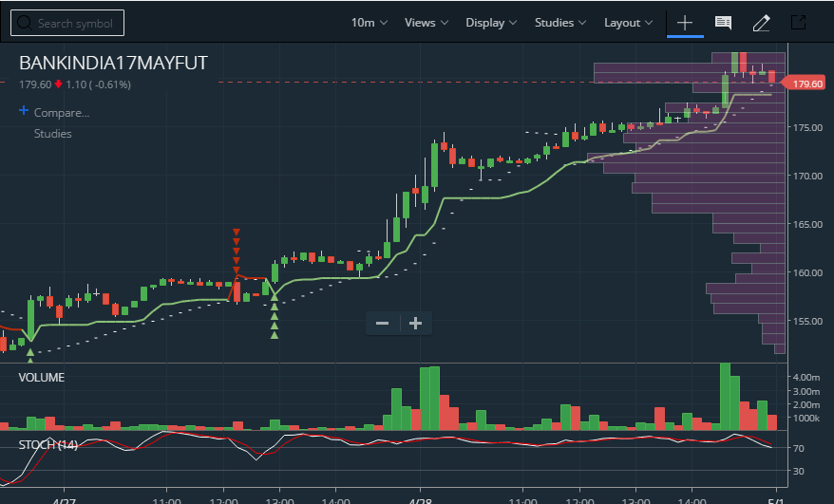The image size is (834, 504).
Task: Click the BANKINDIA17MAYFUT symbol title
Action: 113,63
